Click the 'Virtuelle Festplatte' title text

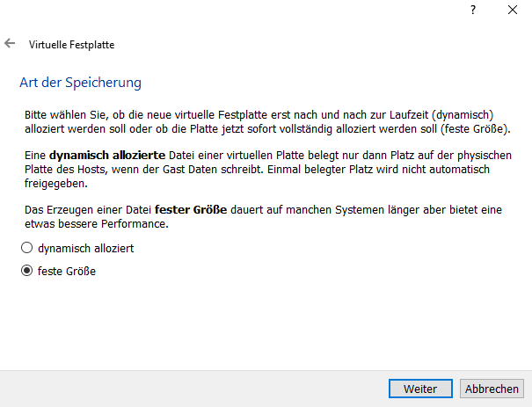point(71,45)
